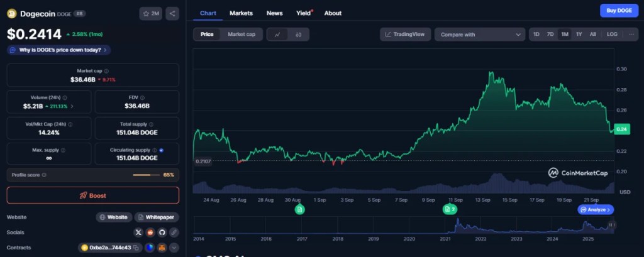The image size is (644, 257).
Task: Open the Markets tab
Action: coord(241,13)
